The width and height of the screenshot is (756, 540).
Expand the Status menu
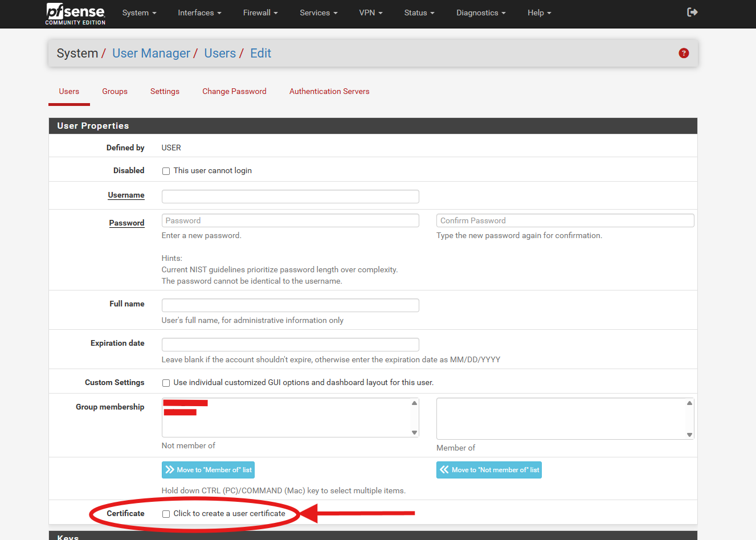(419, 13)
